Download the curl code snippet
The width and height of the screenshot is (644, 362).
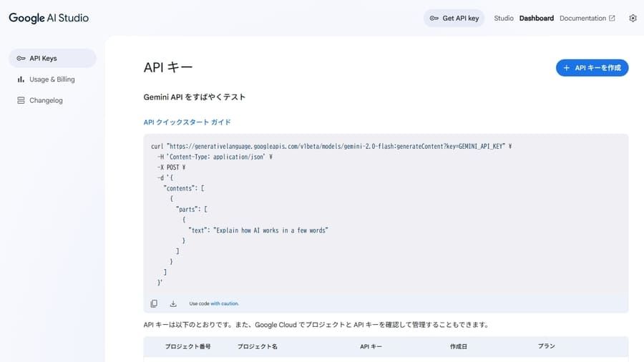pyautogui.click(x=173, y=303)
